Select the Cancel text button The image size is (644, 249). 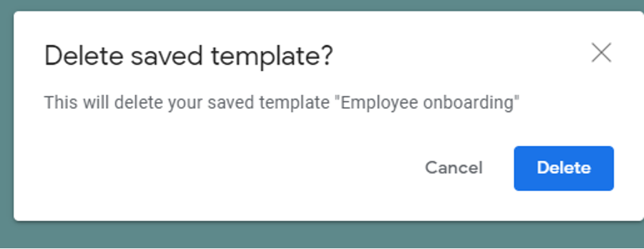pyautogui.click(x=453, y=168)
